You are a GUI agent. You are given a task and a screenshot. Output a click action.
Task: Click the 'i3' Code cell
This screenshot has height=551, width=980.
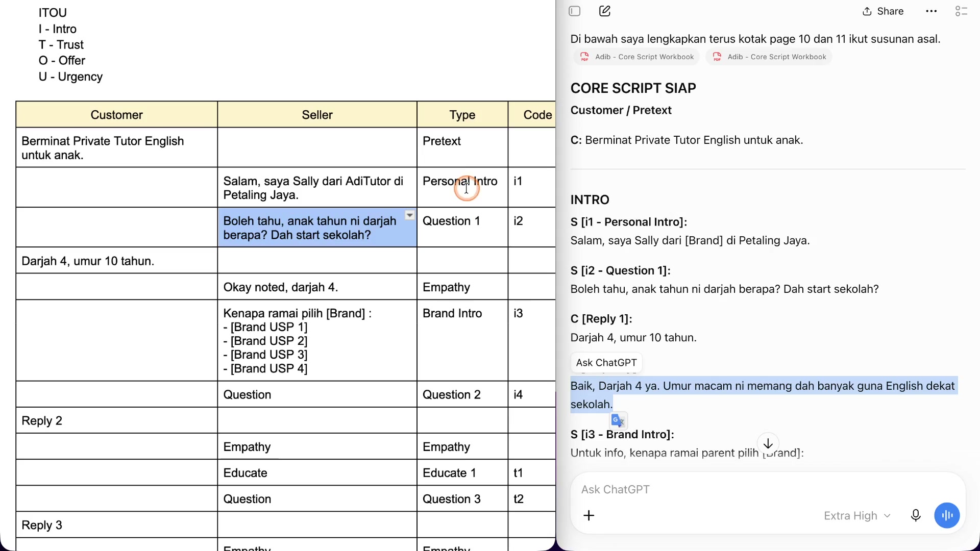[532, 341]
